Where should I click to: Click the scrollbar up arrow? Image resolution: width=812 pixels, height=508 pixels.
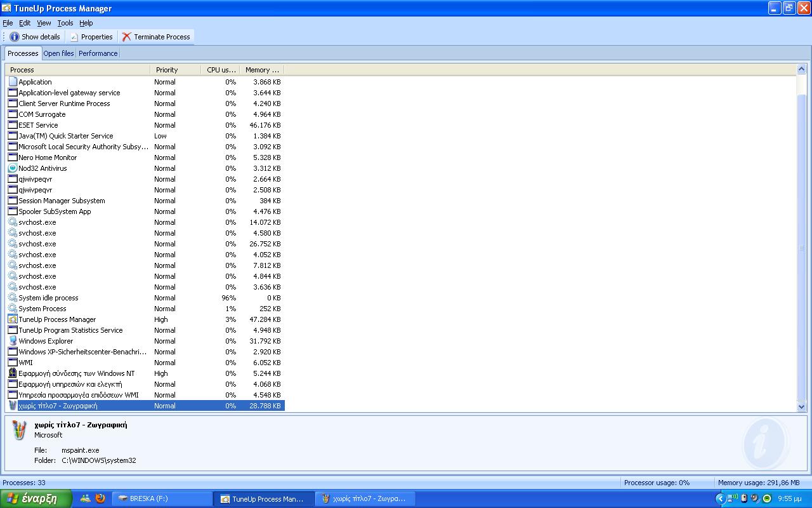pyautogui.click(x=801, y=69)
